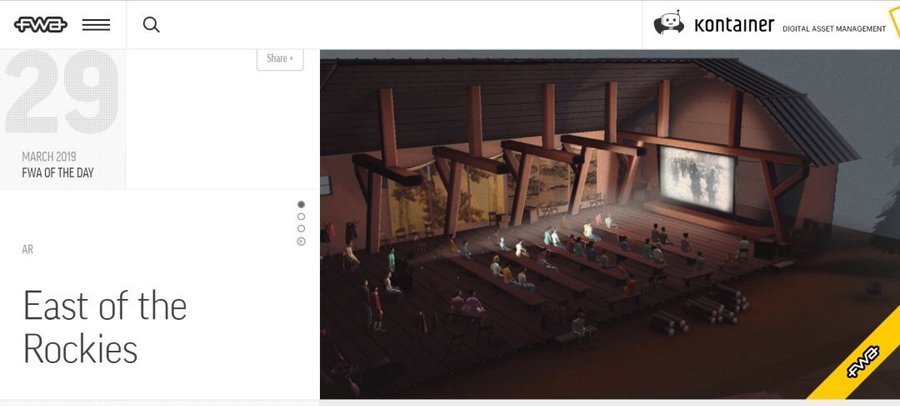
Task: Click the video play slide indicator
Action: tap(301, 241)
